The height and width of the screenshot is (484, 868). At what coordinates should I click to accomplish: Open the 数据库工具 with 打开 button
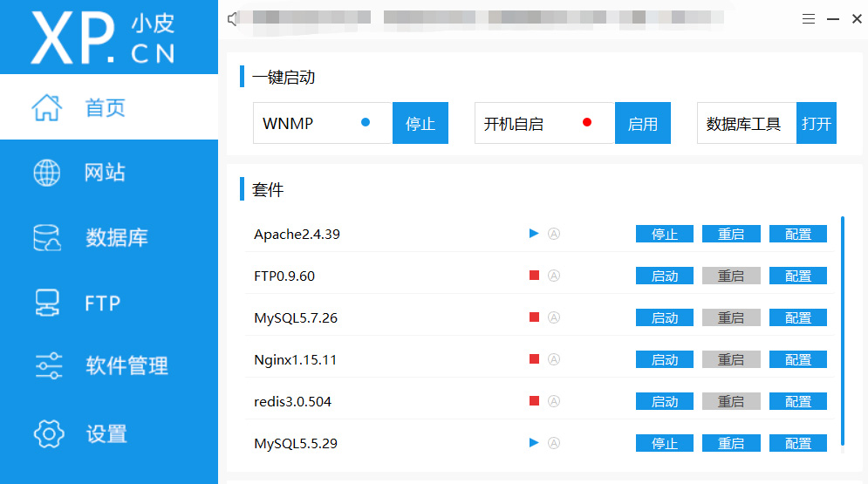(817, 124)
